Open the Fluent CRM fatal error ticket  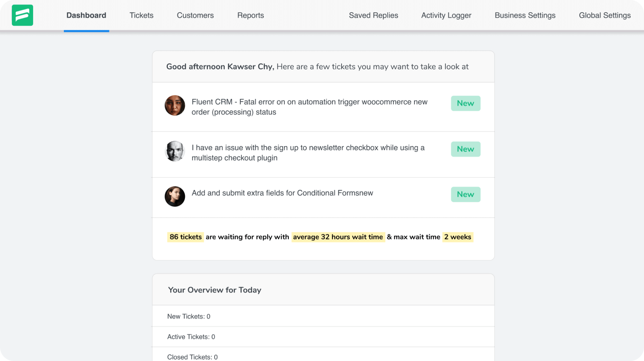pyautogui.click(x=309, y=107)
